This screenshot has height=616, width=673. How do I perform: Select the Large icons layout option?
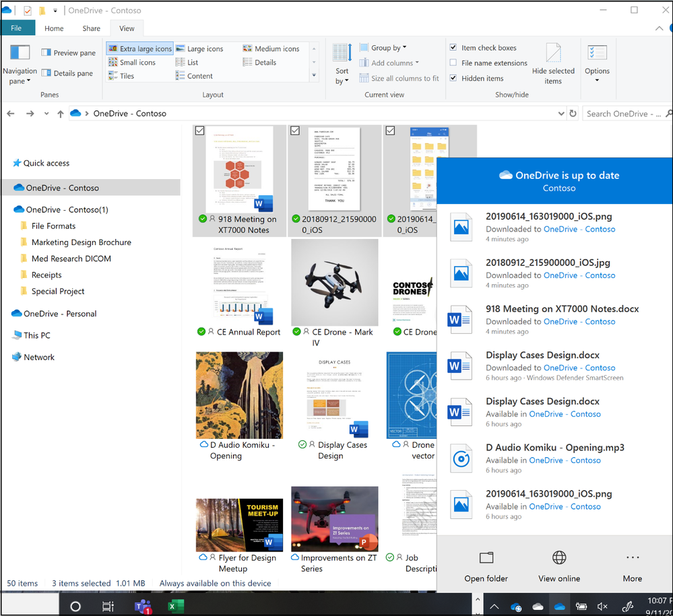point(199,48)
